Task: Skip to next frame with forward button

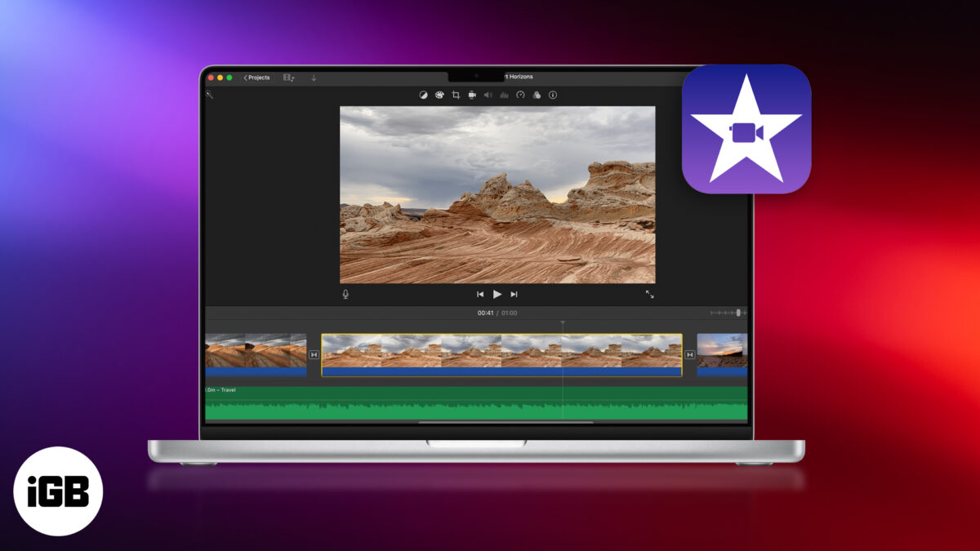Action: pos(514,294)
